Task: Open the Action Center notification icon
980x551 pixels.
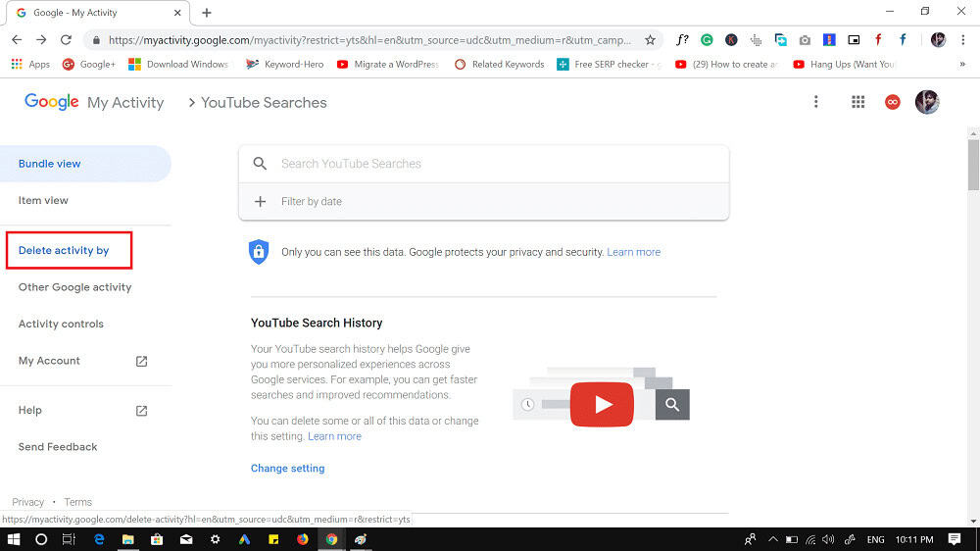Action: pos(954,539)
